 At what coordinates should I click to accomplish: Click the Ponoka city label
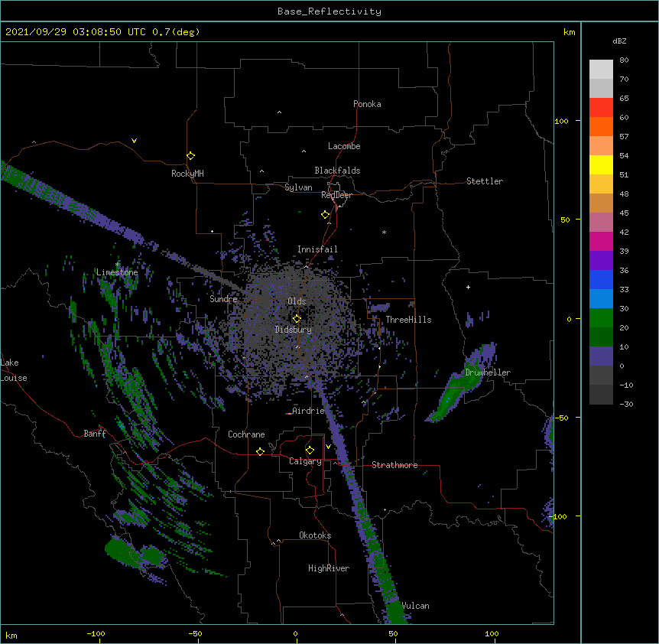(x=367, y=104)
